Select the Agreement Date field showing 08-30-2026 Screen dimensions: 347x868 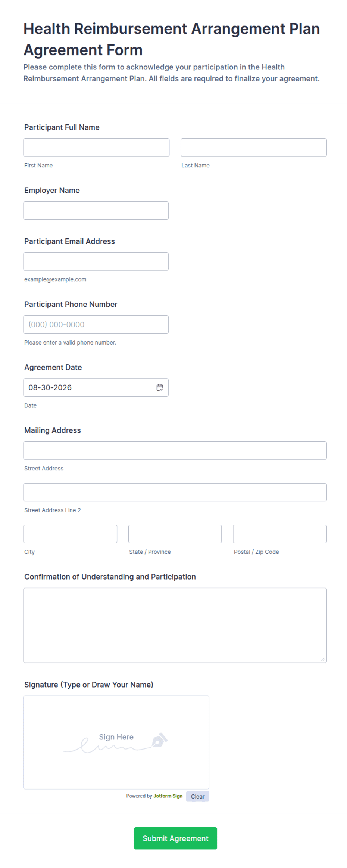click(x=96, y=387)
